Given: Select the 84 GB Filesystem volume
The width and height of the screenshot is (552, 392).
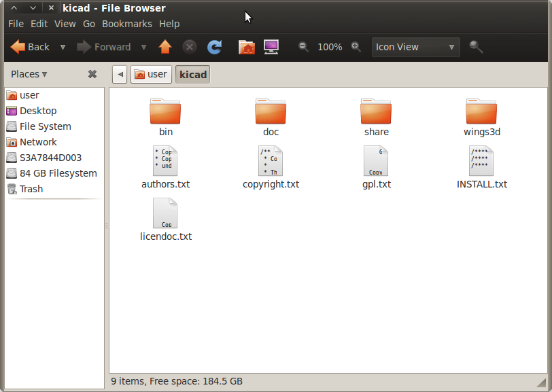Looking at the screenshot, I should pyautogui.click(x=54, y=173).
